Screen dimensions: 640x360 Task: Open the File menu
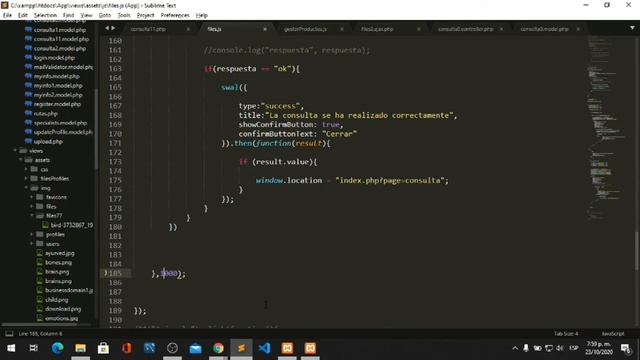tap(7, 15)
